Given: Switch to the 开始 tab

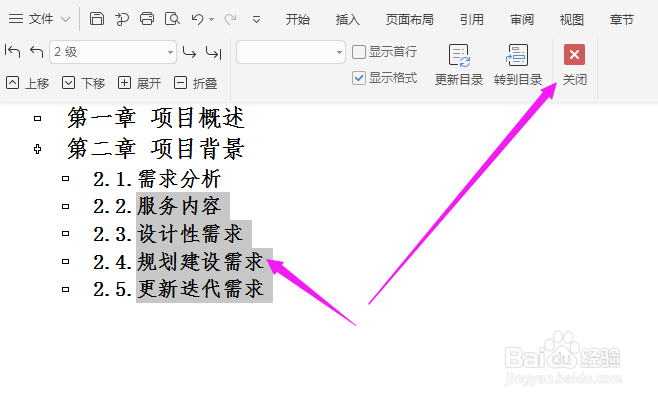Looking at the screenshot, I should click(298, 19).
